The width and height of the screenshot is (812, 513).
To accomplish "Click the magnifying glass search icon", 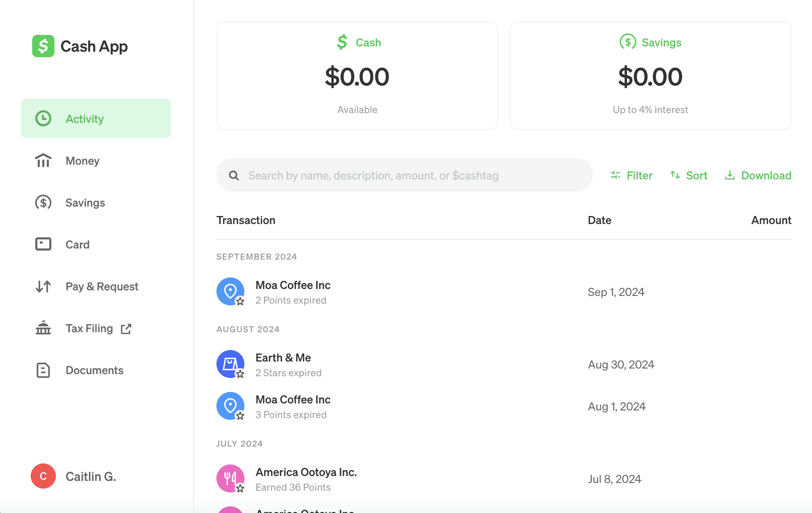I will tap(234, 175).
